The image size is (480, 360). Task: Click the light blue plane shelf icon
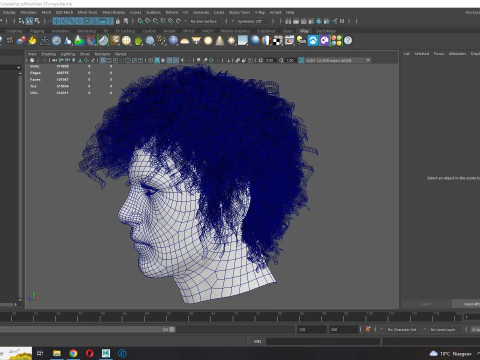coord(243,41)
